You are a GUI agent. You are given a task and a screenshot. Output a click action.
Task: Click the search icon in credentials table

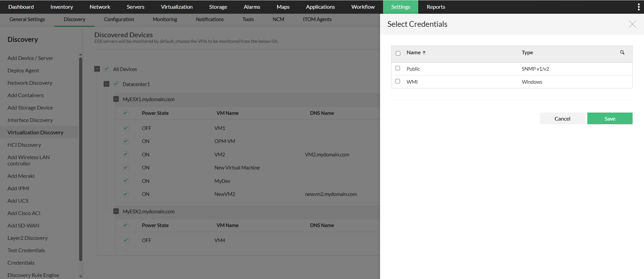point(622,53)
